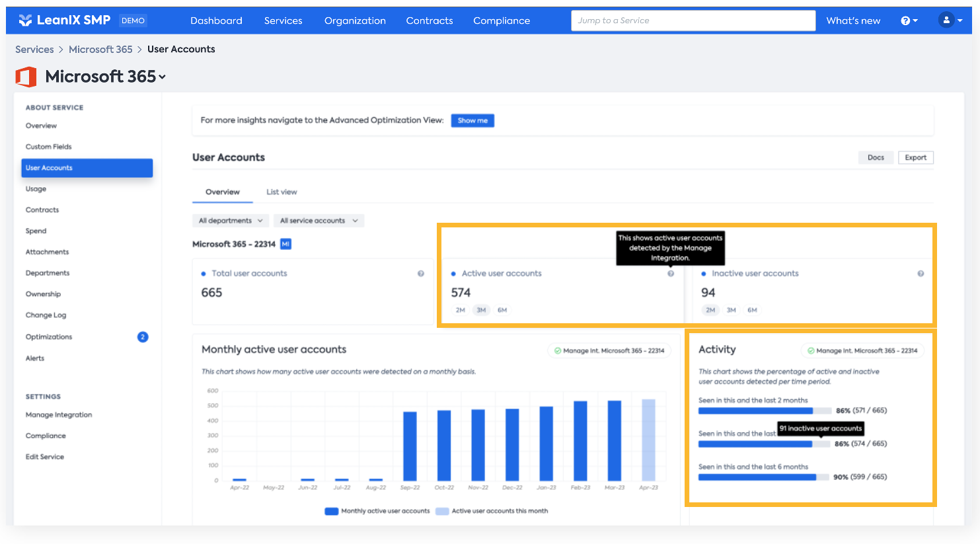This screenshot has width=980, height=544.
Task: Select User Accounts in the sidebar
Action: pyautogui.click(x=87, y=168)
